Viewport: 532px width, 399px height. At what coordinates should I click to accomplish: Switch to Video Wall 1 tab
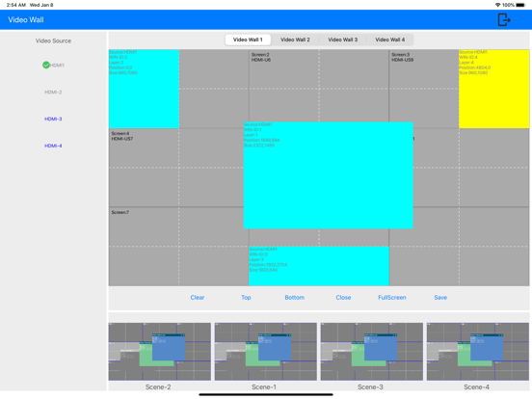(248, 40)
